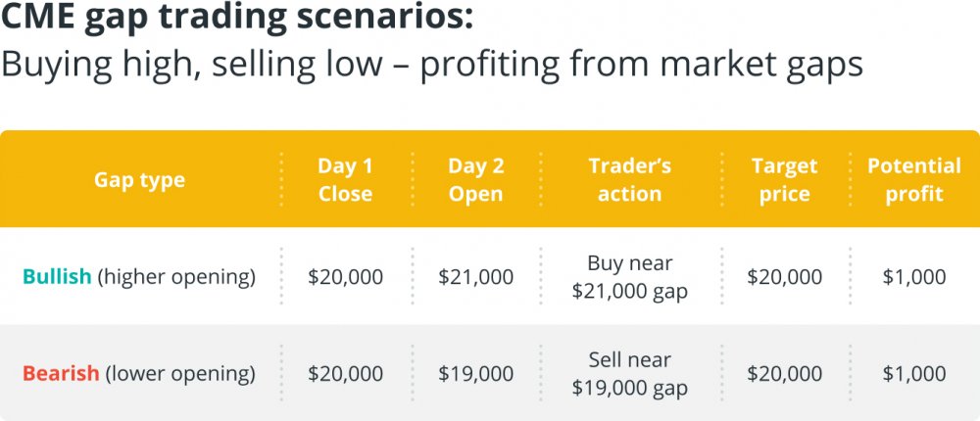Screen dimensions: 980x421
Task: Select the '(lower opening)' text
Action: [x=180, y=374]
